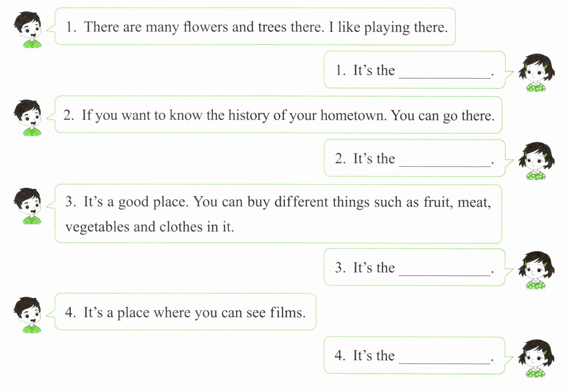The width and height of the screenshot is (567, 392).
Task: Click the boy avatar beside riddle 3
Action: (x=28, y=206)
